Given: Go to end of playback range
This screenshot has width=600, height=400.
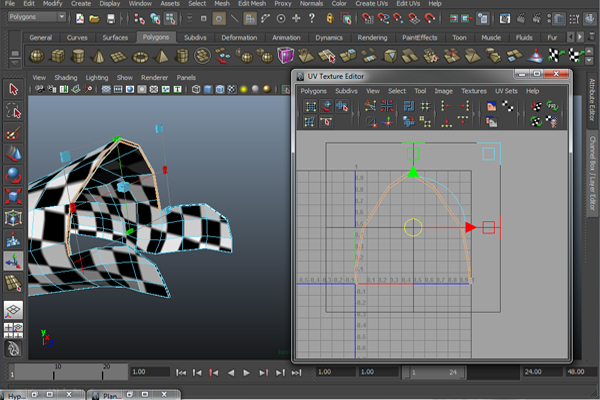Looking at the screenshot, I should pos(297,372).
